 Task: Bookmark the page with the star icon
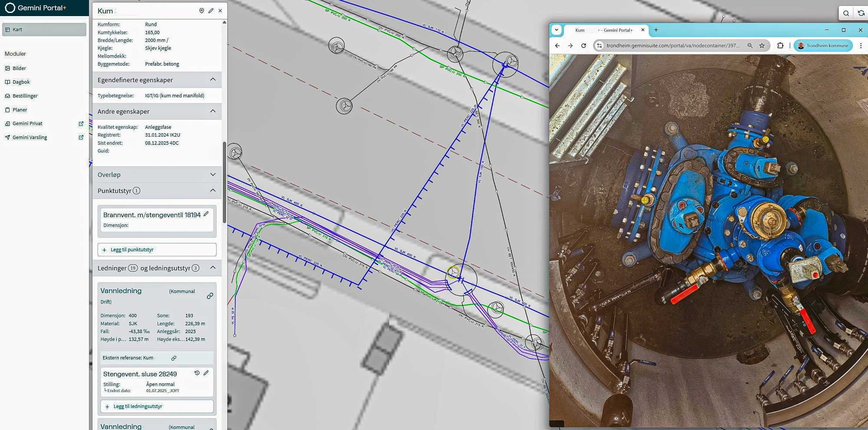pos(762,46)
